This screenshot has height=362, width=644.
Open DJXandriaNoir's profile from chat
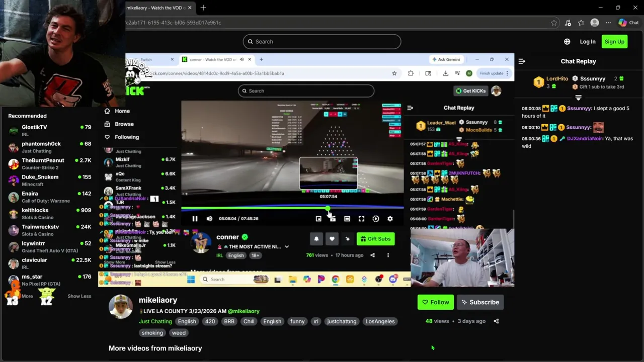point(585,138)
